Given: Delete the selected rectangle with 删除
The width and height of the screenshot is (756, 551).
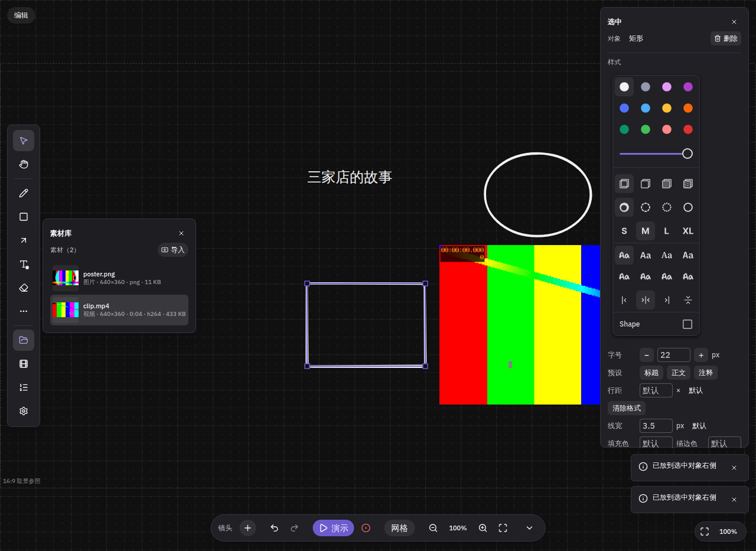Looking at the screenshot, I should 726,38.
